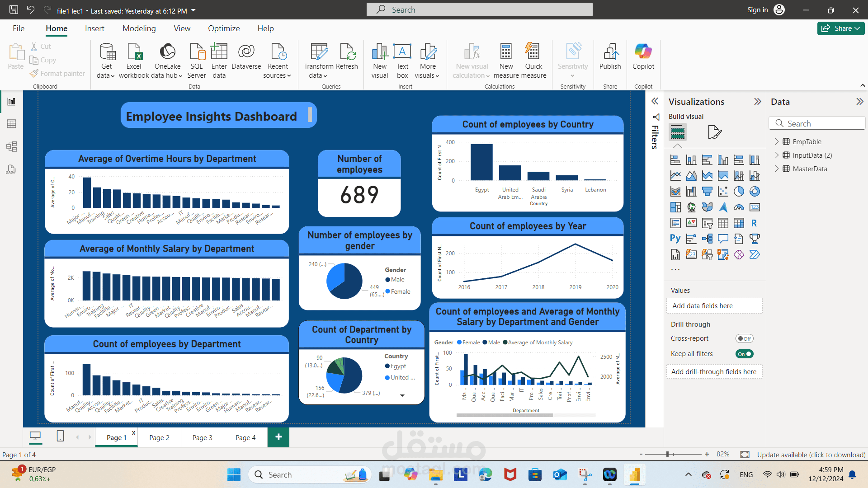The image size is (868, 488).
Task: Select the Matrix visual icon
Action: tap(739, 223)
